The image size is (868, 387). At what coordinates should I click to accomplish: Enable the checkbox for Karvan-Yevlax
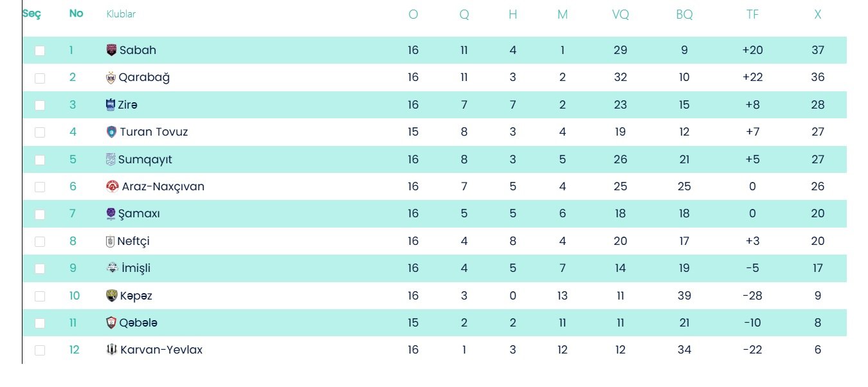point(40,351)
